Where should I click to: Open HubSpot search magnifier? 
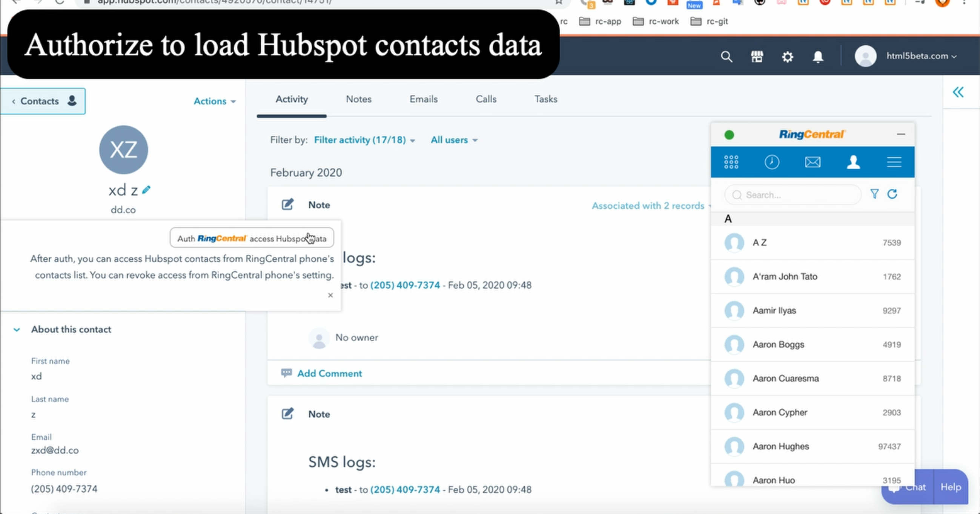[726, 57]
